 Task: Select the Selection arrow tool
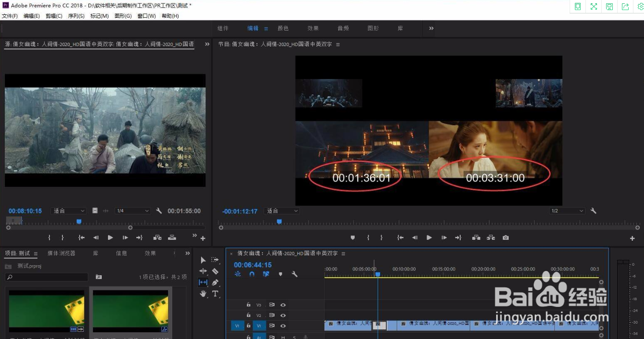[203, 260]
